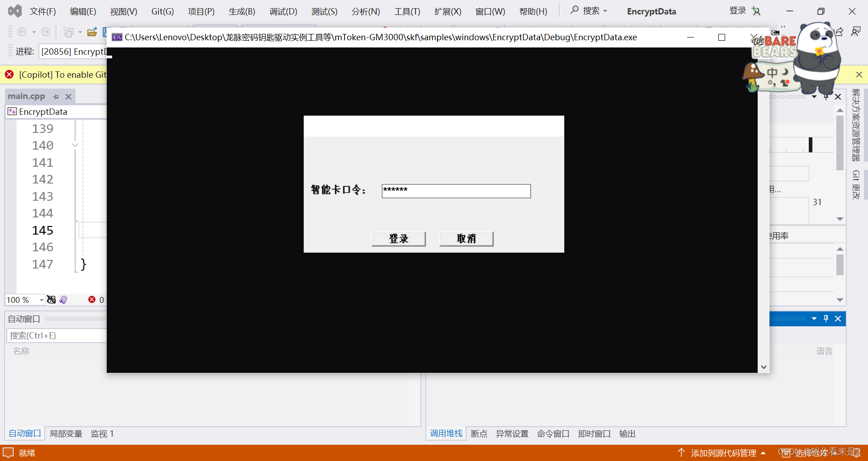Collapse the code block at line 140
This screenshot has height=461, width=868.
75,145
